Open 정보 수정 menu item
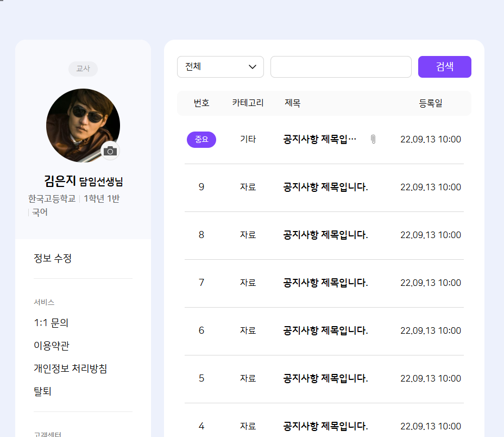 [53, 258]
